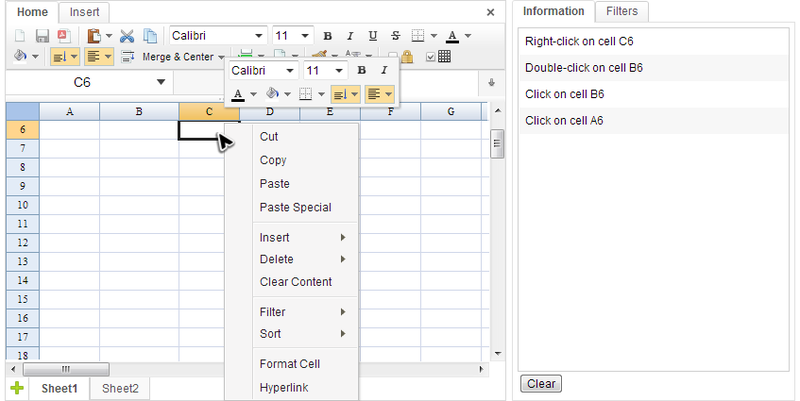
Task: Open the C6 name box dropdown
Action: (161, 82)
